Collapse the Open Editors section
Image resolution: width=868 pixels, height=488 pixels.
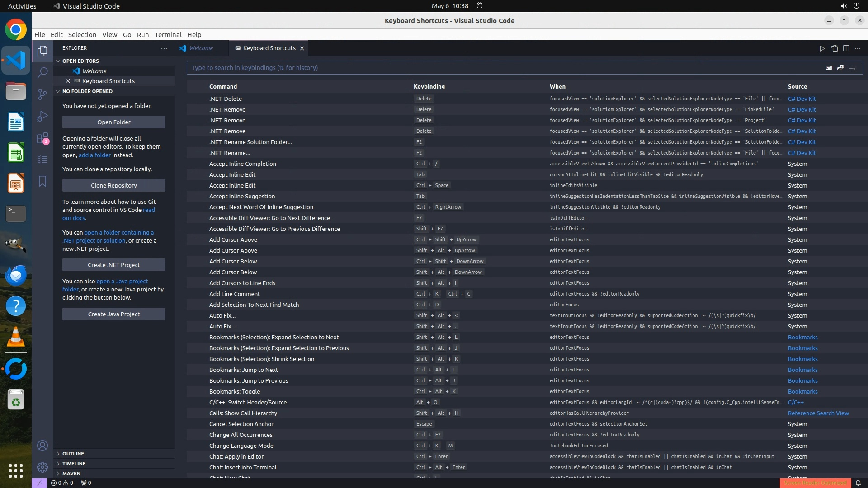[80, 61]
